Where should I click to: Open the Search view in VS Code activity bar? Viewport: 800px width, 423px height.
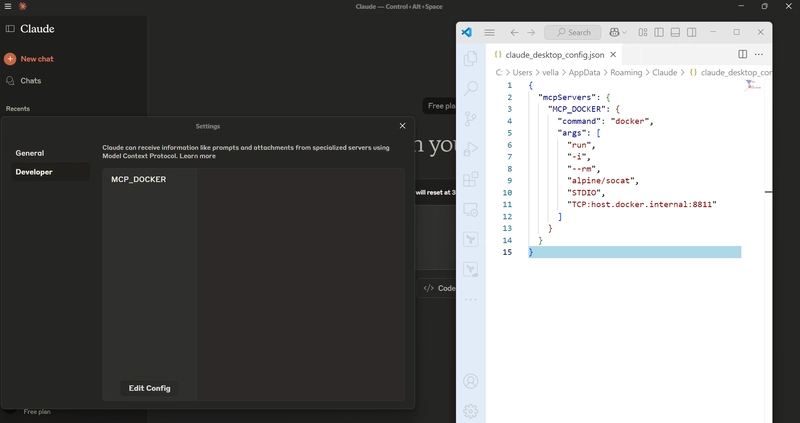click(x=470, y=88)
